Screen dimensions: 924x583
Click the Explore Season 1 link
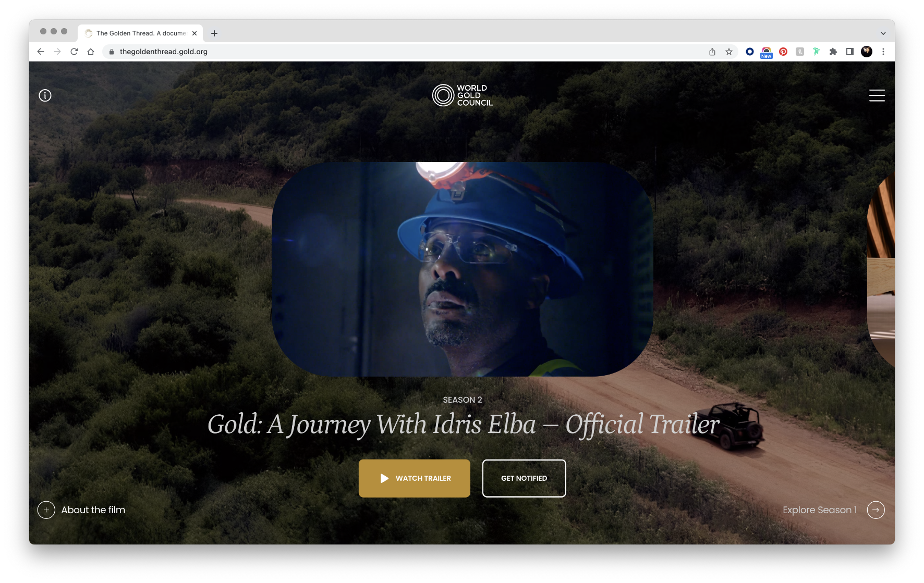tap(820, 510)
